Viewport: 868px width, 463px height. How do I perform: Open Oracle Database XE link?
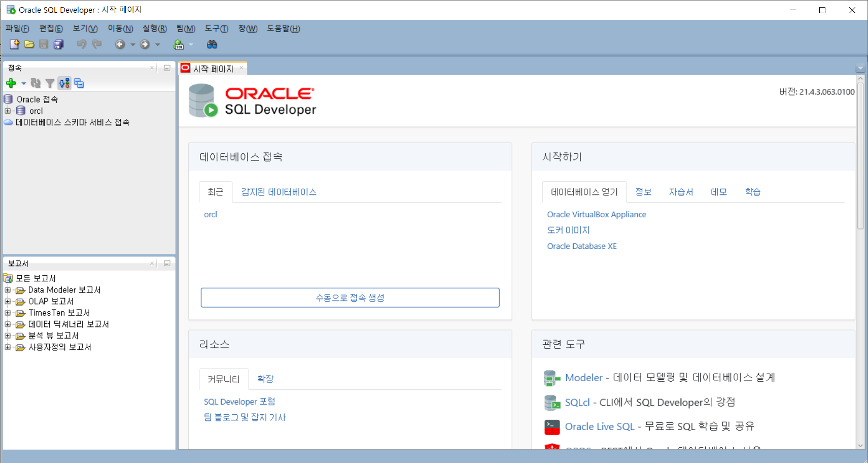click(x=582, y=246)
